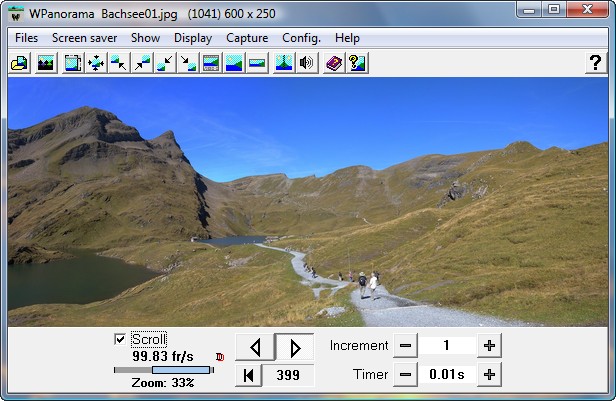
Task: Move window to bottom-right corner icon
Action: [188, 63]
